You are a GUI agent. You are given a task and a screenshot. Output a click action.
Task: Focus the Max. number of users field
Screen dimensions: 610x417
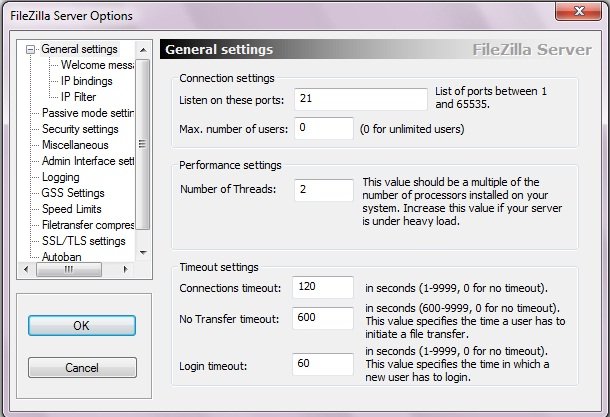pyautogui.click(x=324, y=128)
